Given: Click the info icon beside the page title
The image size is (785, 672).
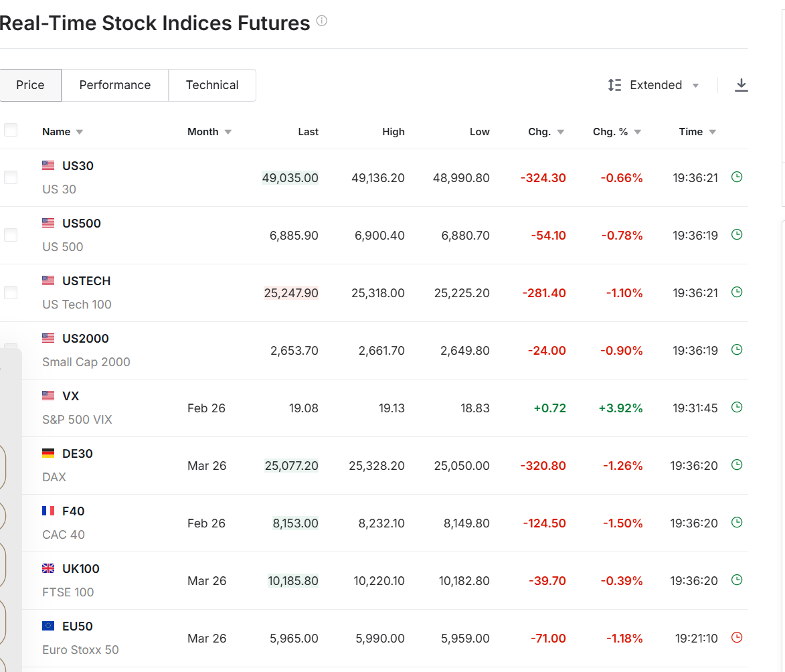Looking at the screenshot, I should [x=322, y=21].
